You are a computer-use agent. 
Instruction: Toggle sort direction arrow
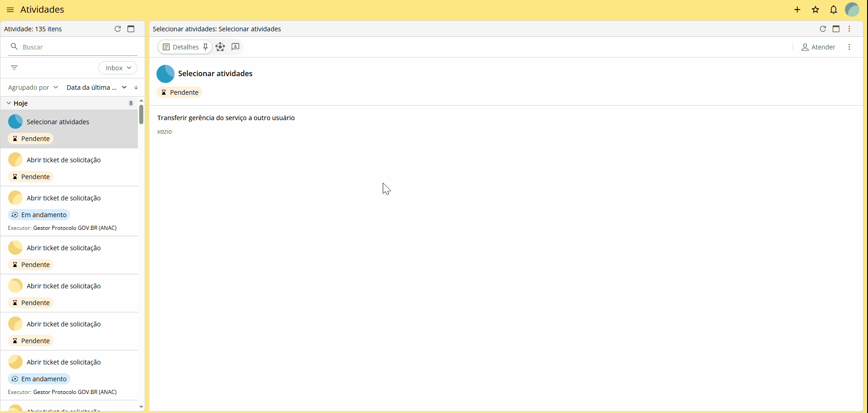click(136, 87)
